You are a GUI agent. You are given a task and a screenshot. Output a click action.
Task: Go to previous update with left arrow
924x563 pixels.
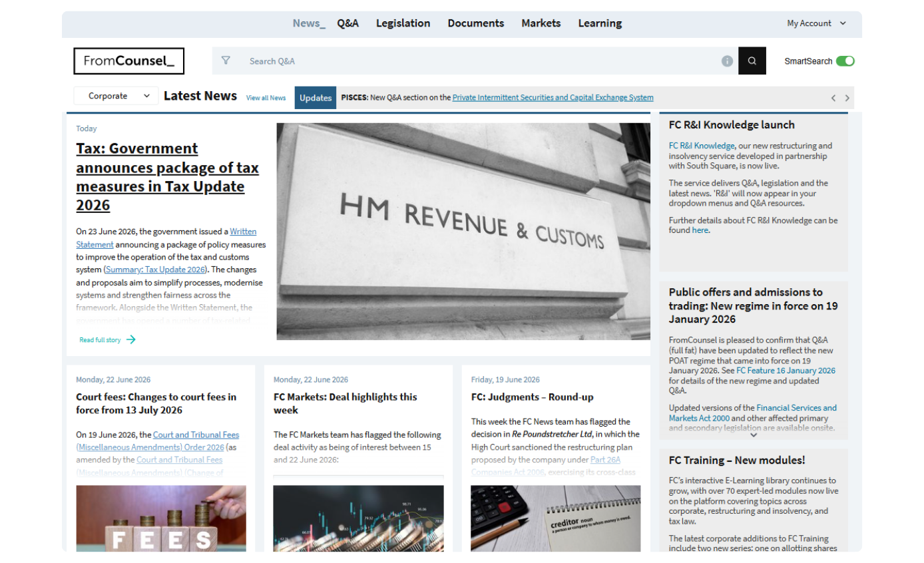click(833, 98)
